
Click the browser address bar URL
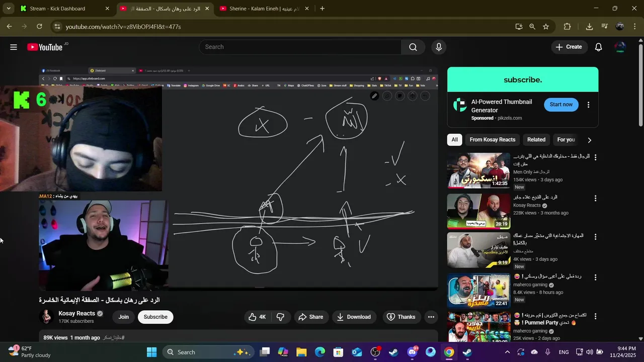[x=123, y=26]
